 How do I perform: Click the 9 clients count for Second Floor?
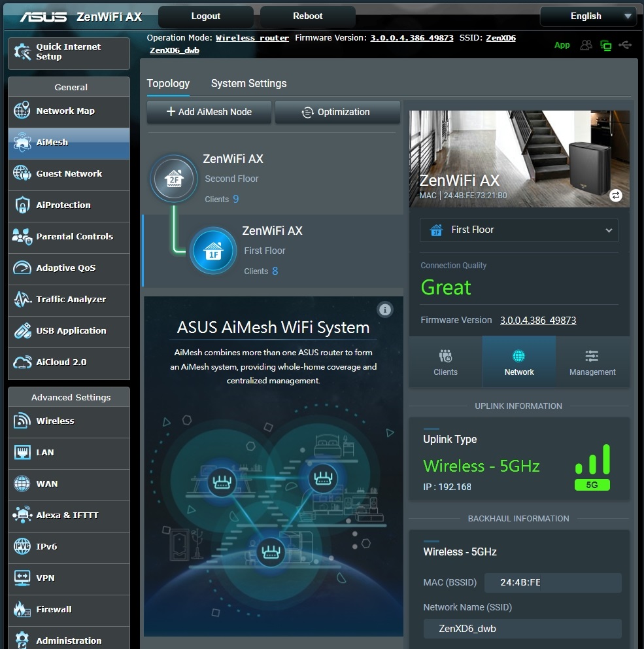point(236,199)
